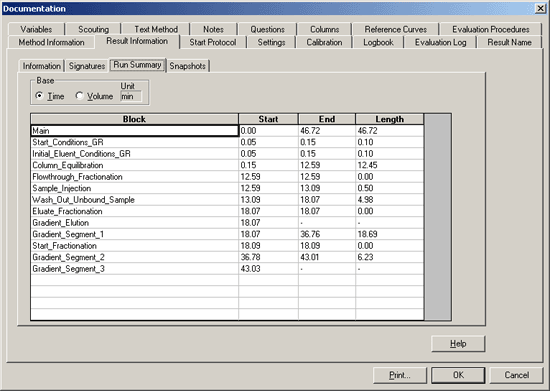Select the Initial_Eluent_Conditions_GR row
The image size is (550, 391).
227,154
